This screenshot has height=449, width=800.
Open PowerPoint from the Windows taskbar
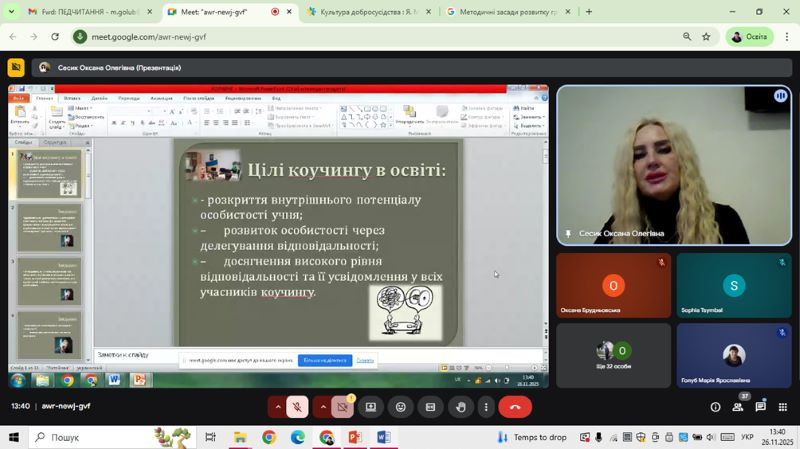pyautogui.click(x=354, y=437)
